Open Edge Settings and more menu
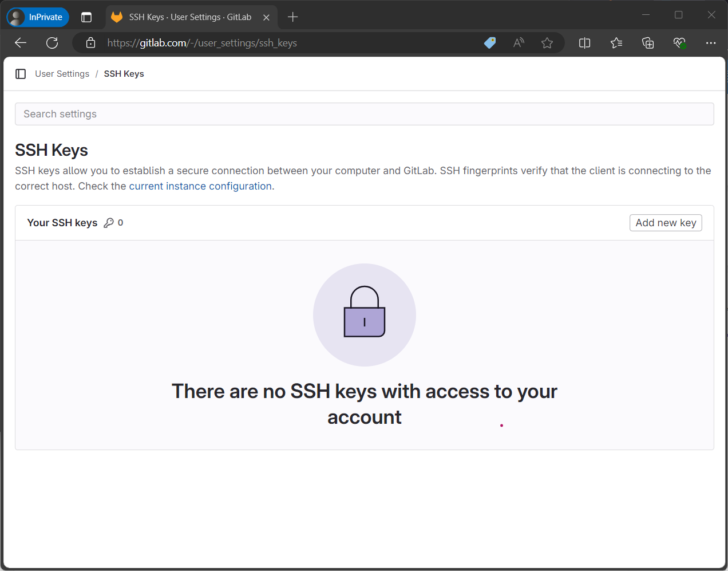This screenshot has width=728, height=571. tap(711, 43)
